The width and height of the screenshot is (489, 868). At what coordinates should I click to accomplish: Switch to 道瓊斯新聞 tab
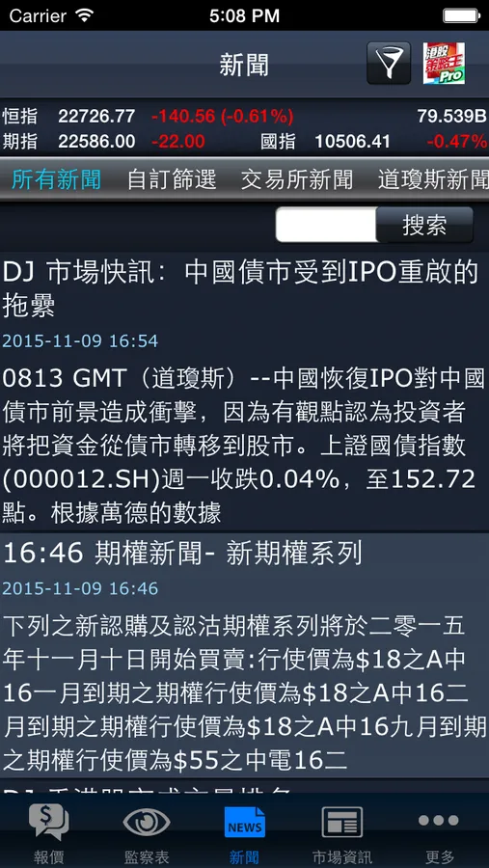coord(433,180)
